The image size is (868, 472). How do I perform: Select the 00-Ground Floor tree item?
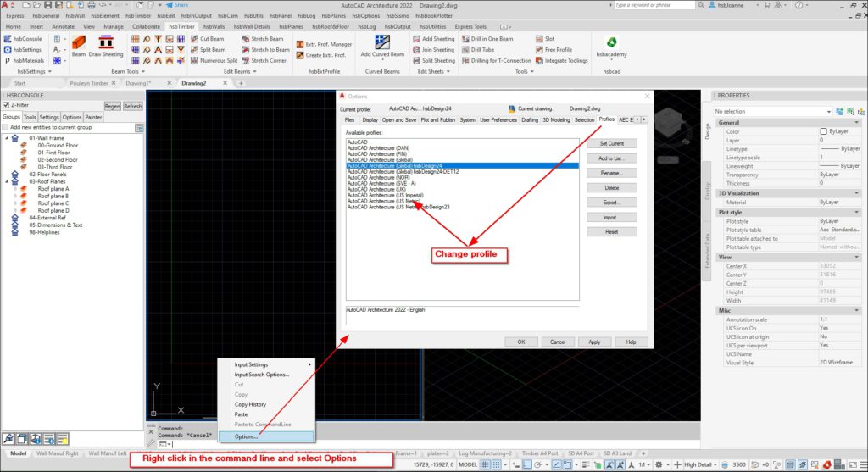pos(58,146)
